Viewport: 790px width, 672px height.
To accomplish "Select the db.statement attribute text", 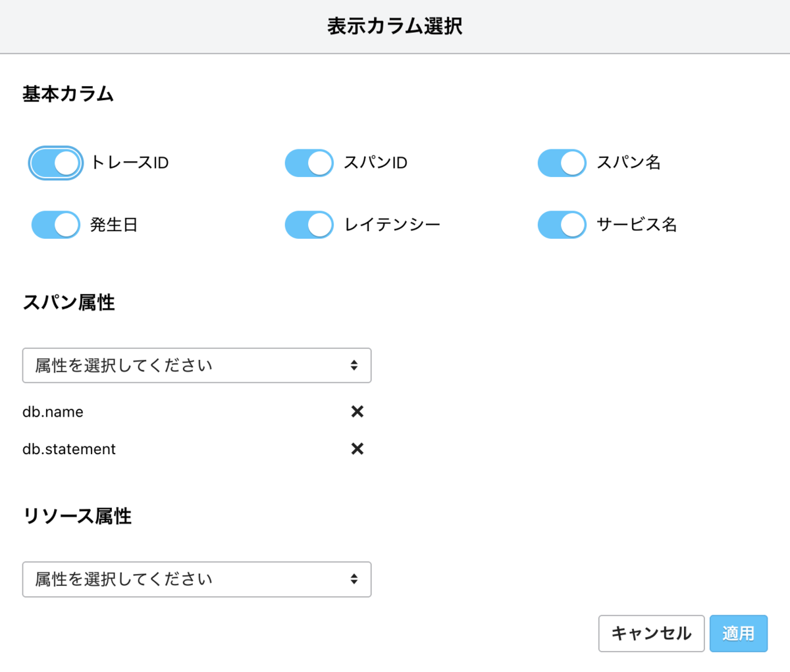I will pyautogui.click(x=69, y=450).
